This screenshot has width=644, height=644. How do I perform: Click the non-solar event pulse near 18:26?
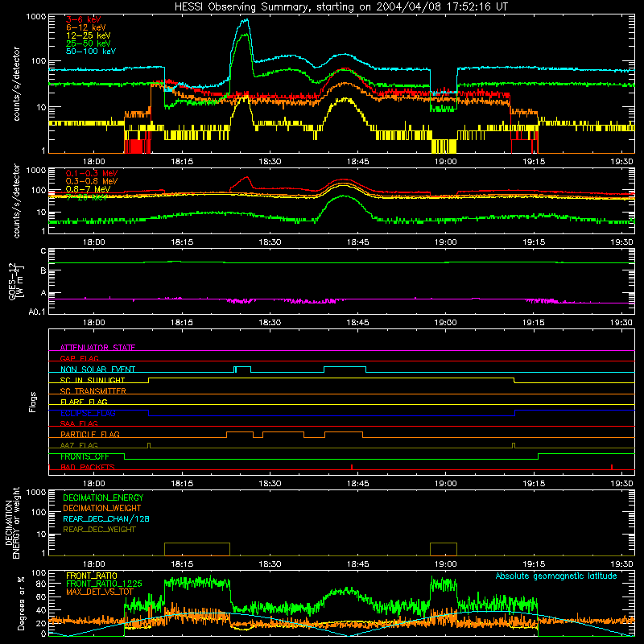tap(242, 369)
